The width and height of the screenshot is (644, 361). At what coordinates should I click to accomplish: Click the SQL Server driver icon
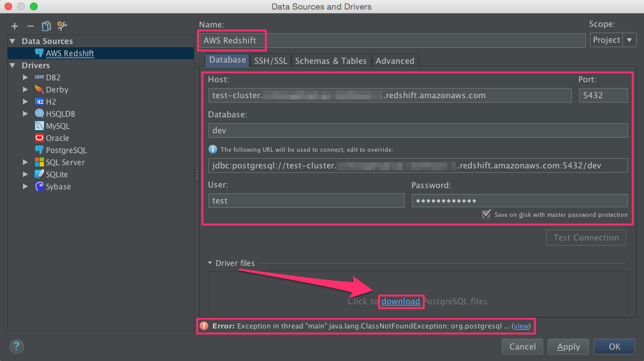(40, 162)
